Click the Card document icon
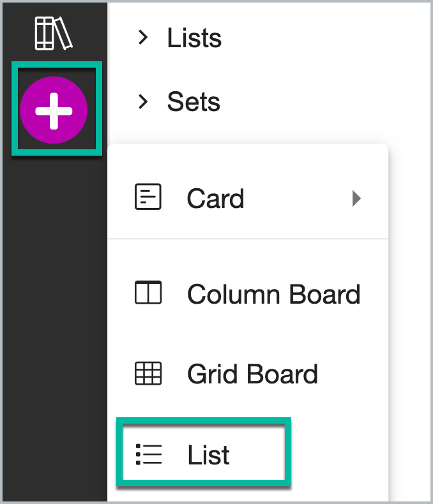Screen dimensions: 433x504 click(148, 196)
